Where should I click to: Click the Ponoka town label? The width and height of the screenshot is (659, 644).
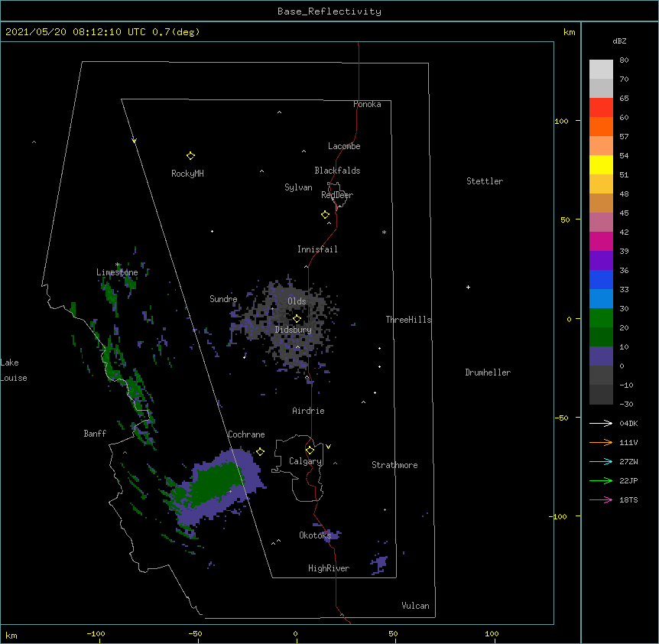[367, 104]
